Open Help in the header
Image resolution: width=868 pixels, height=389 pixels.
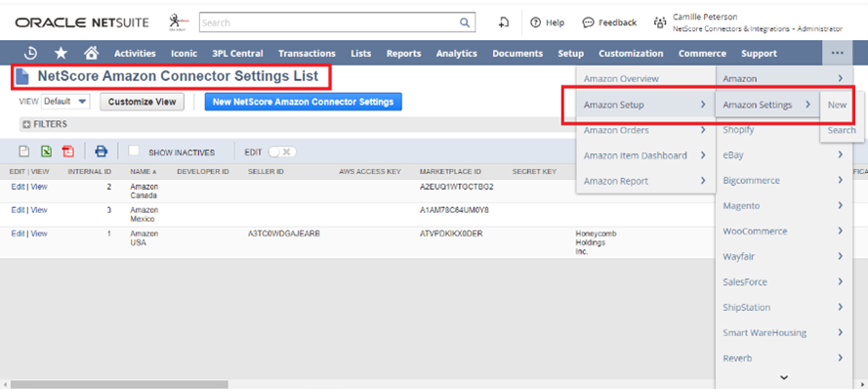548,22
